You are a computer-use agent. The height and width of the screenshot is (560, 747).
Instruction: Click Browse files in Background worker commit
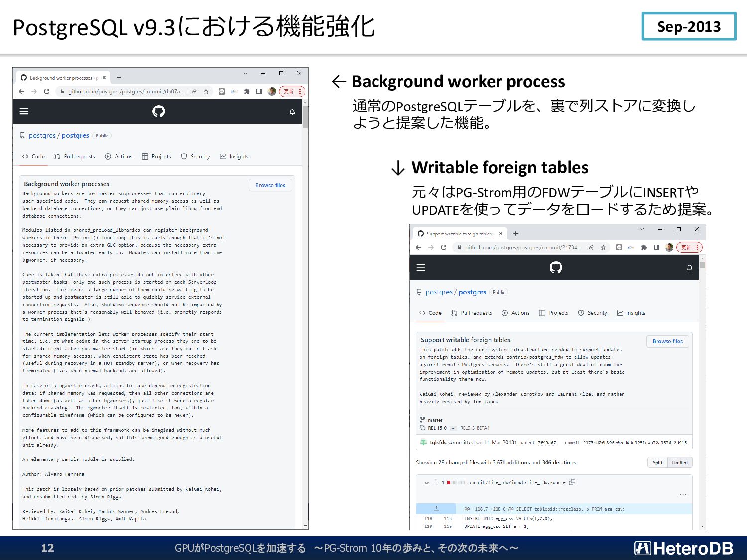click(270, 185)
